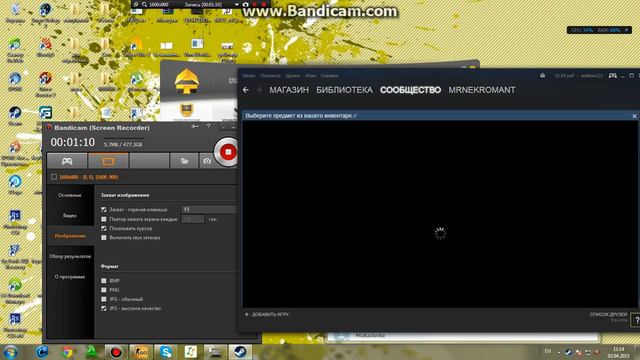Click the EN language indicator in tray
640x360 pixels.
coord(548,351)
